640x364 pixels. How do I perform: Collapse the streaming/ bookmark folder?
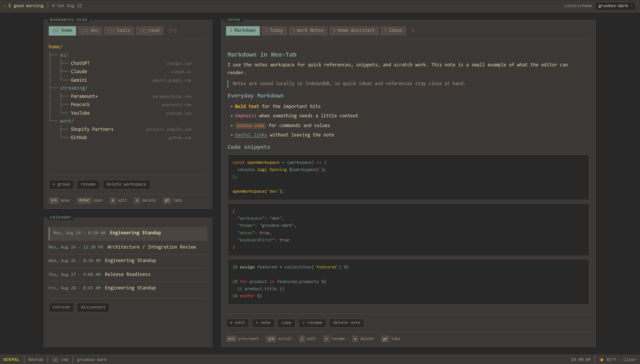73,88
